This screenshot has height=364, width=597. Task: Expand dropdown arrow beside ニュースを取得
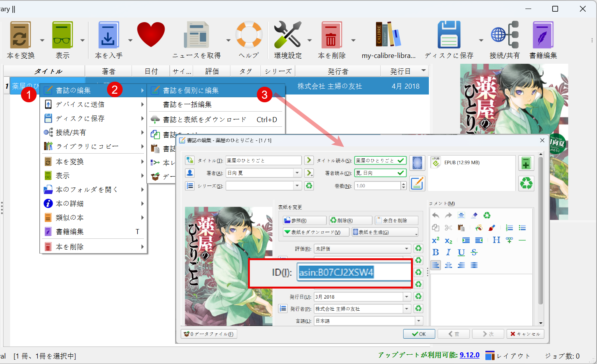[228, 40]
